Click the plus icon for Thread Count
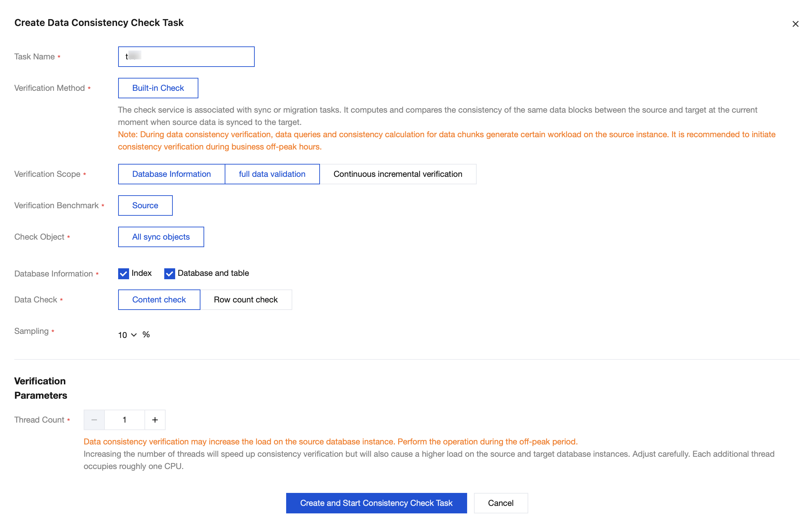 155,420
